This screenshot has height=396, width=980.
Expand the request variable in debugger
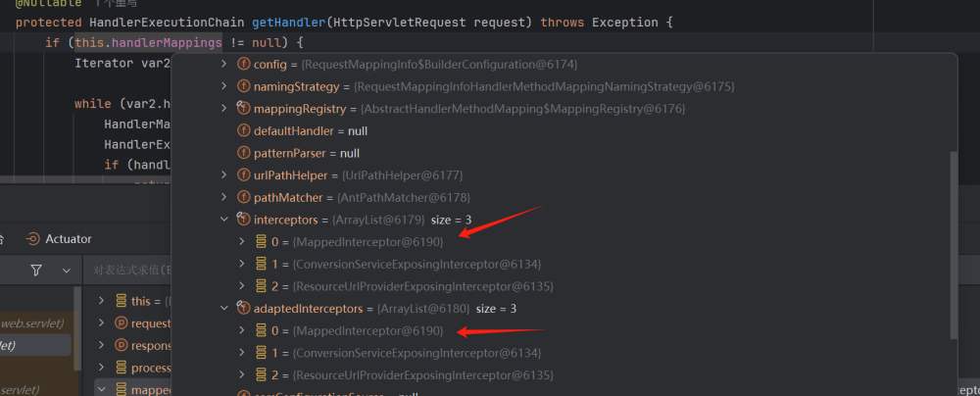tap(101, 322)
